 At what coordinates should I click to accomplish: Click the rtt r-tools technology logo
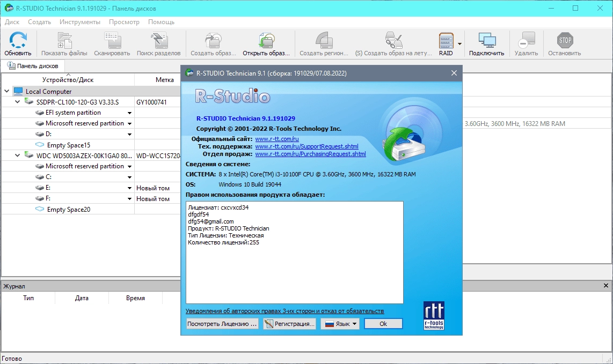pyautogui.click(x=434, y=316)
